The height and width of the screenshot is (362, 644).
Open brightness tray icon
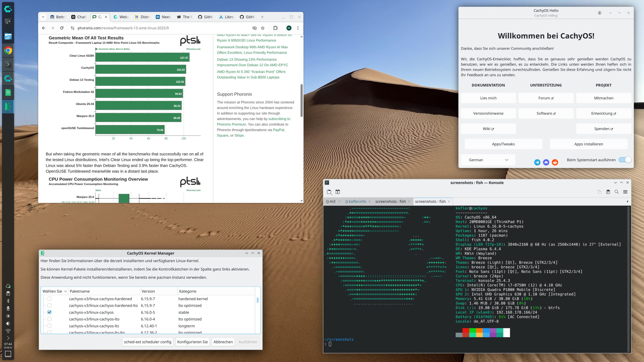[8, 316]
